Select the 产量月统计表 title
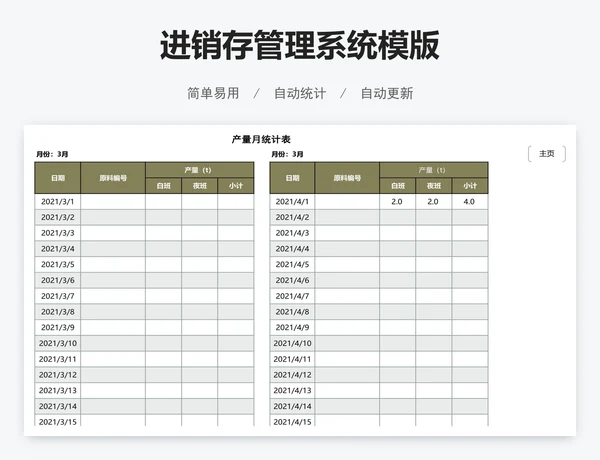 pyautogui.click(x=261, y=139)
